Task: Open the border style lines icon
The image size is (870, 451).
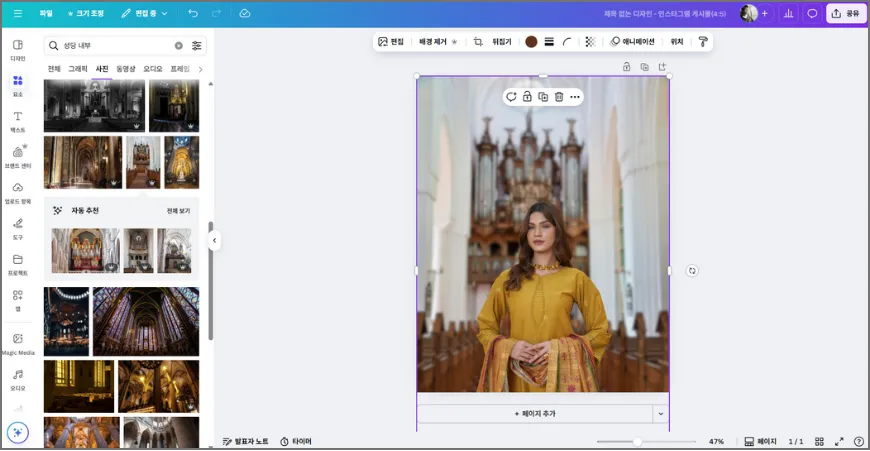Action: click(x=549, y=42)
